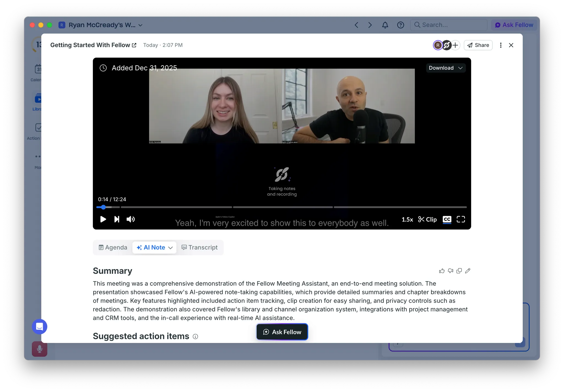Skip to next chapter in video
Image resolution: width=564 pixels, height=392 pixels.
point(117,219)
